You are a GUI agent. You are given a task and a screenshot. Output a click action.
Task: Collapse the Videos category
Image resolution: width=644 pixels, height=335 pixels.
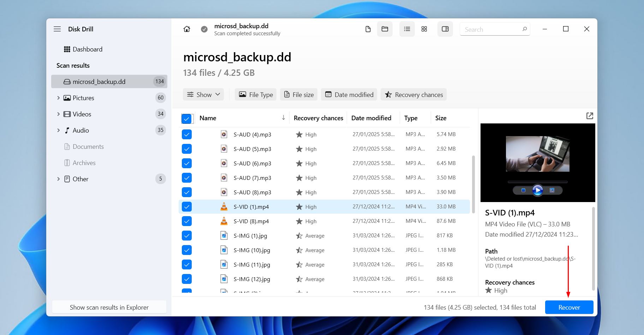coord(59,114)
